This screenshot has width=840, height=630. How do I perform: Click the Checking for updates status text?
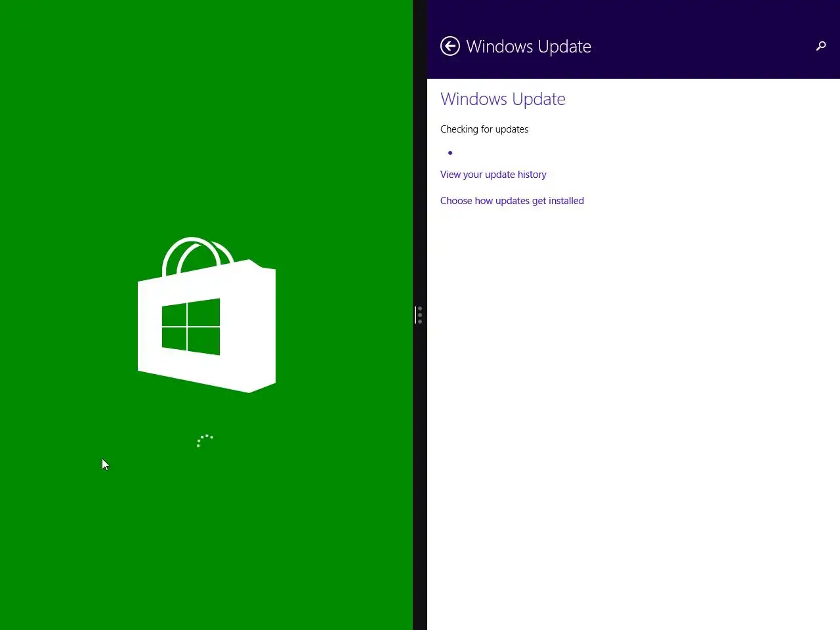pyautogui.click(x=484, y=129)
